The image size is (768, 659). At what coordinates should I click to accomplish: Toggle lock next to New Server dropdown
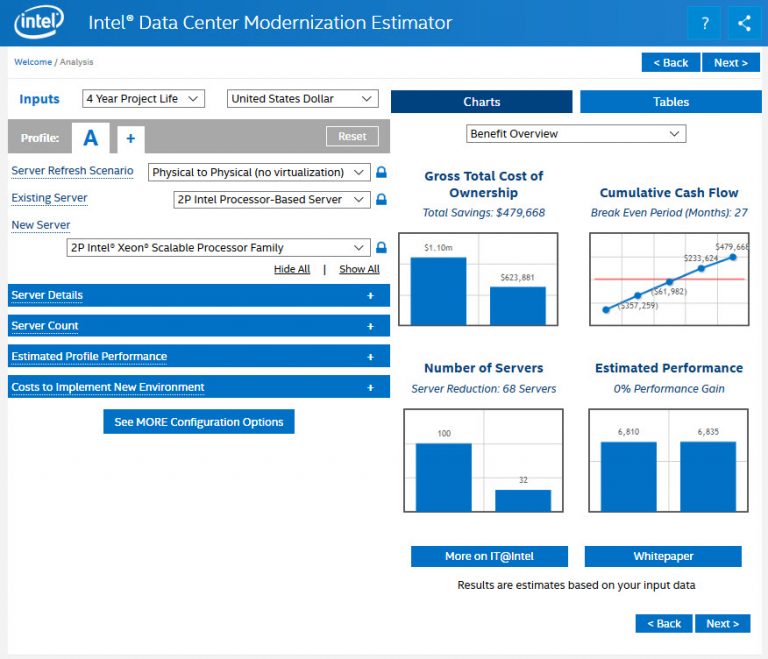(381, 247)
